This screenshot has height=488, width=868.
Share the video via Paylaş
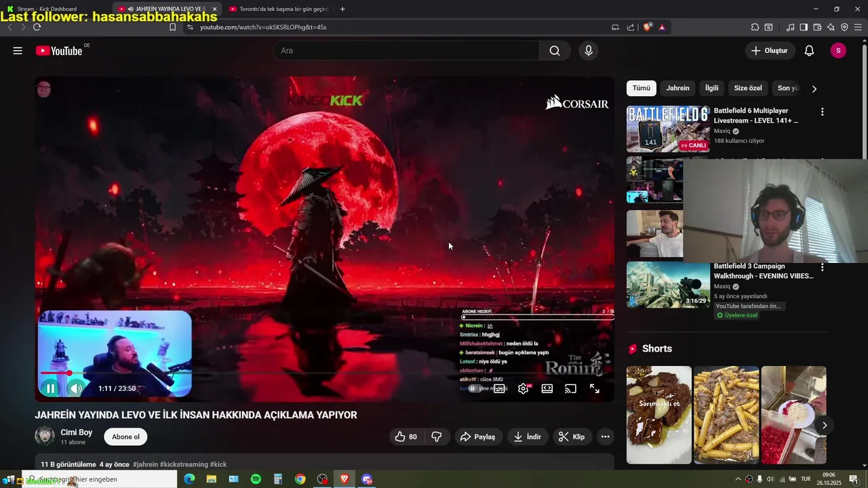tap(478, 437)
